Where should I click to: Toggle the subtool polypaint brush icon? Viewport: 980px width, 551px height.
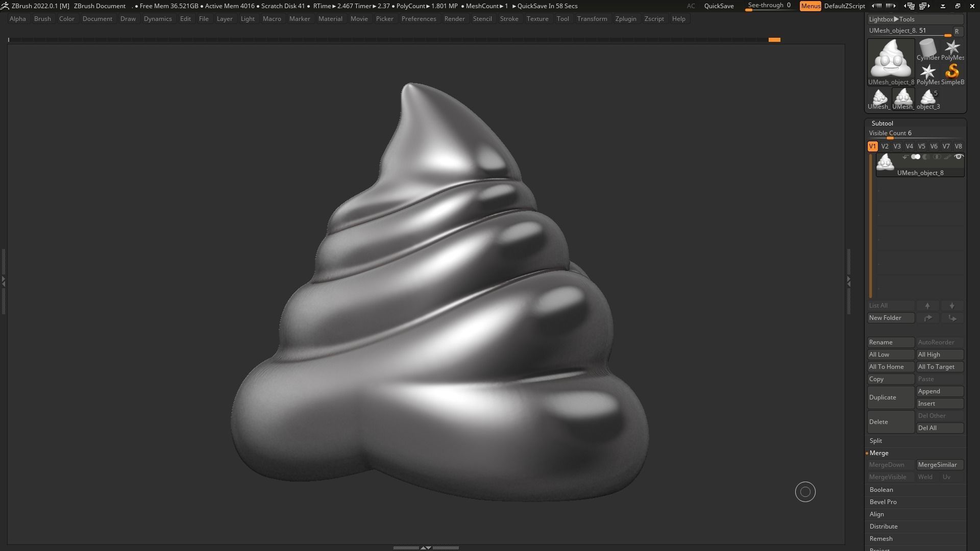tap(947, 157)
